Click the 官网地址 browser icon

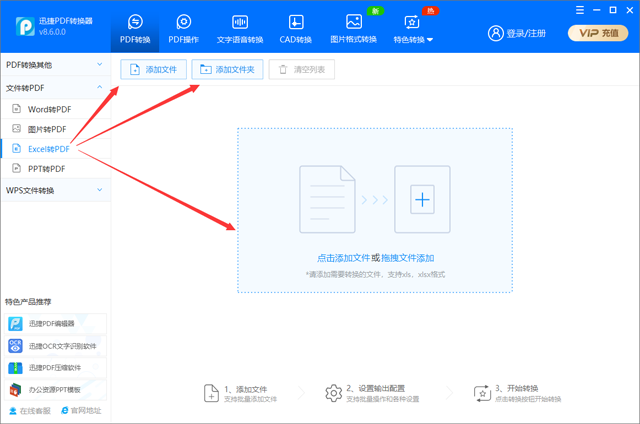click(64, 410)
